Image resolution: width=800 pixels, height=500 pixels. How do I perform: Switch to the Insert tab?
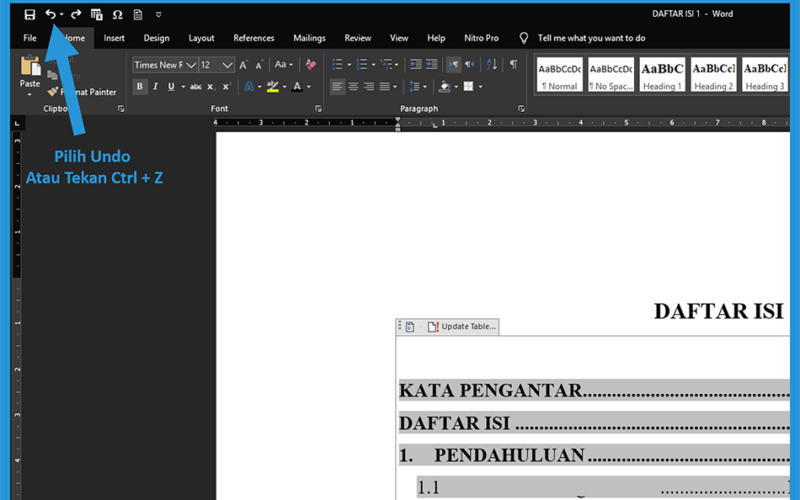114,38
